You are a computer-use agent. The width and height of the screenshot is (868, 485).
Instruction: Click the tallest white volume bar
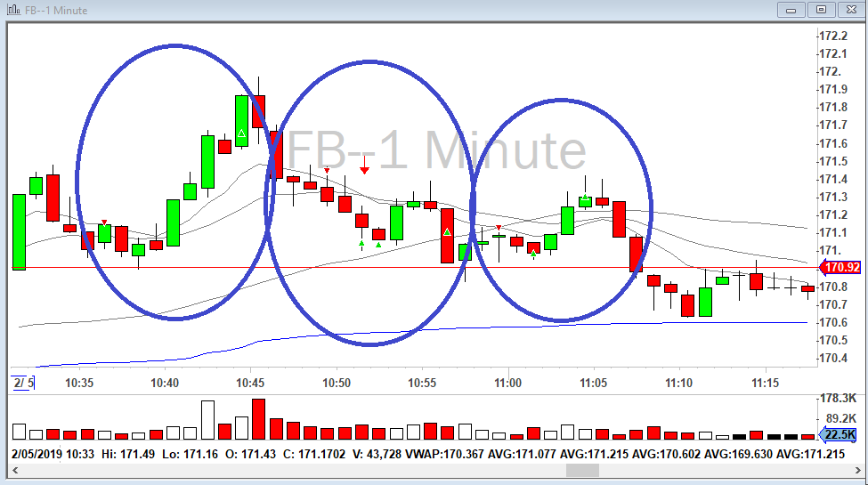point(207,420)
